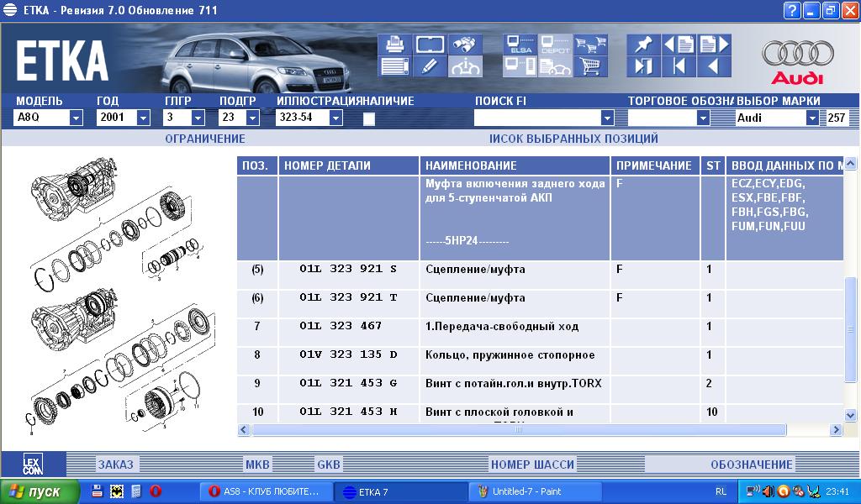Viewport: 861px width, 504px height.
Task: Open the ELSA connection icon
Action: 519,45
